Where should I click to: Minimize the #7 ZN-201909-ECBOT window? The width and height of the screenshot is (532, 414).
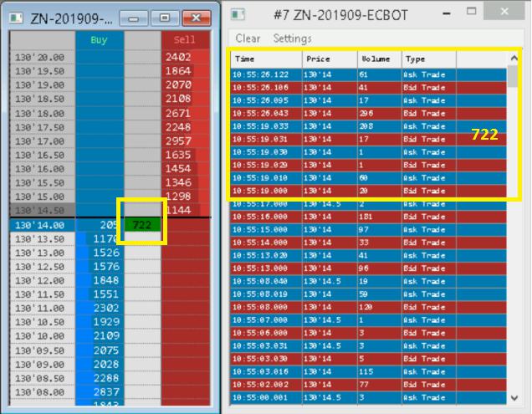tap(447, 13)
